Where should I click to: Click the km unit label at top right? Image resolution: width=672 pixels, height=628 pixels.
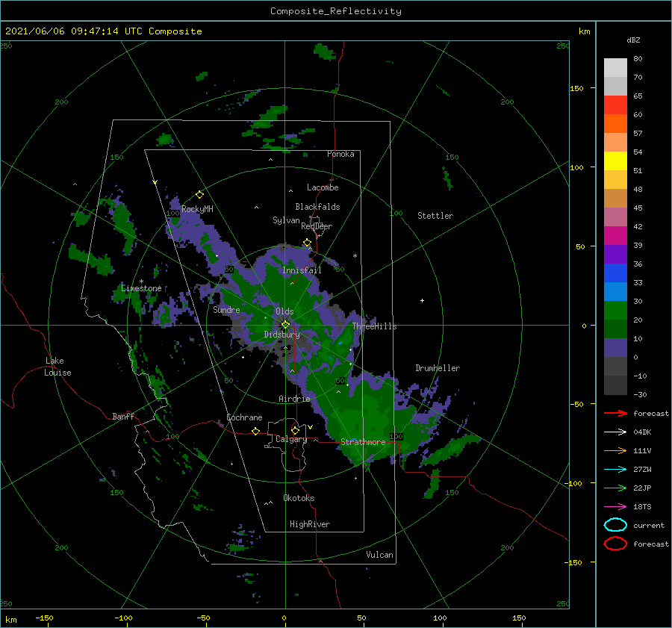(584, 31)
